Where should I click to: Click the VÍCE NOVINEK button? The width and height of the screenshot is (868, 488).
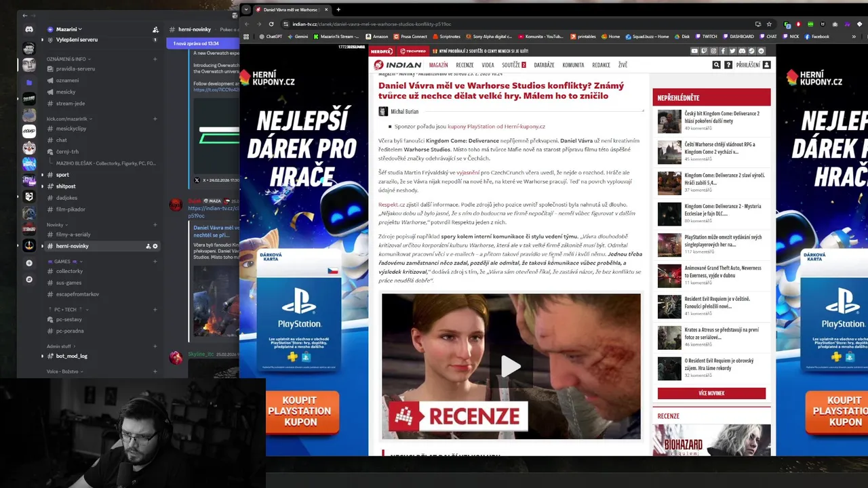711,393
